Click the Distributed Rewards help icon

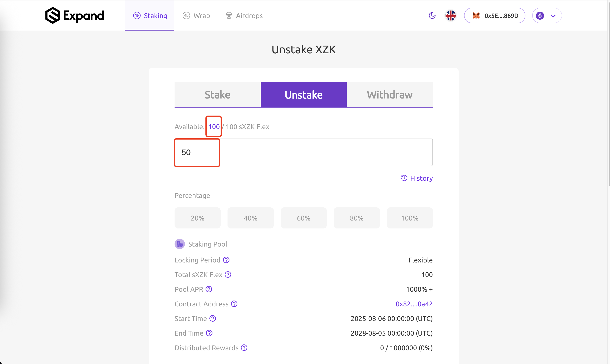coord(244,348)
